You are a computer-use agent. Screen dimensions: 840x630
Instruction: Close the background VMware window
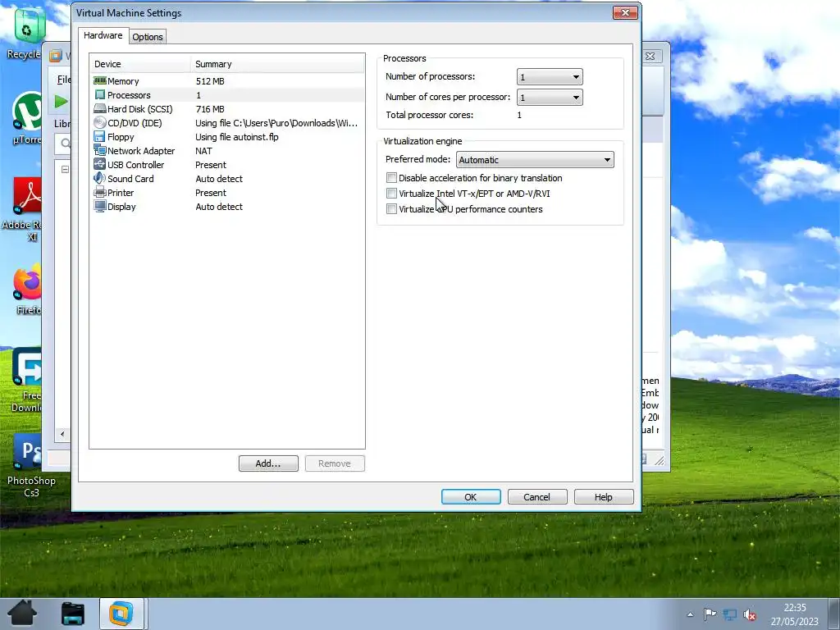650,56
